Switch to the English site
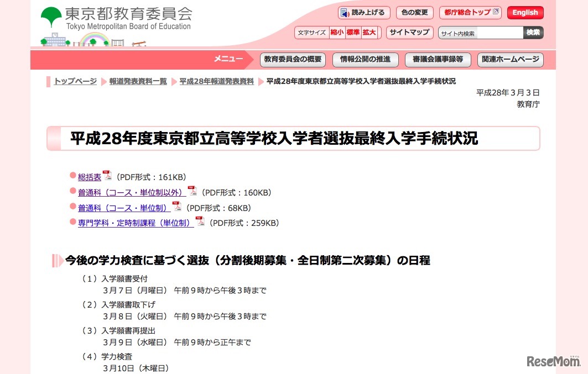Viewport: 588px width, 374px height. point(525,13)
